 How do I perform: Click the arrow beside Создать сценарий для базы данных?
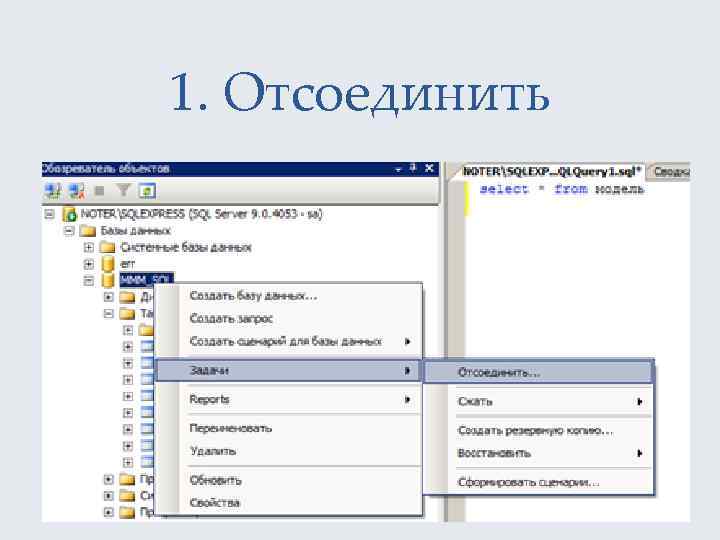407,341
